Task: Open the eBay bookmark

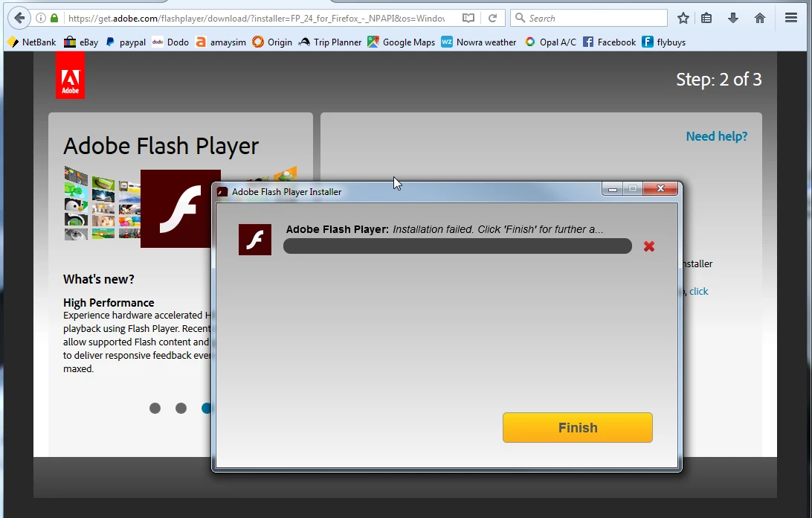Action: click(81, 42)
